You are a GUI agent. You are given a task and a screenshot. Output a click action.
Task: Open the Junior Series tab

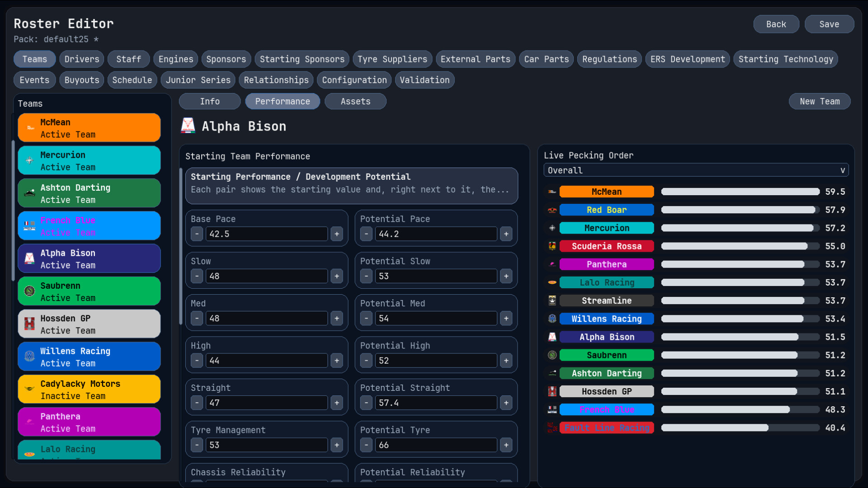(x=198, y=80)
